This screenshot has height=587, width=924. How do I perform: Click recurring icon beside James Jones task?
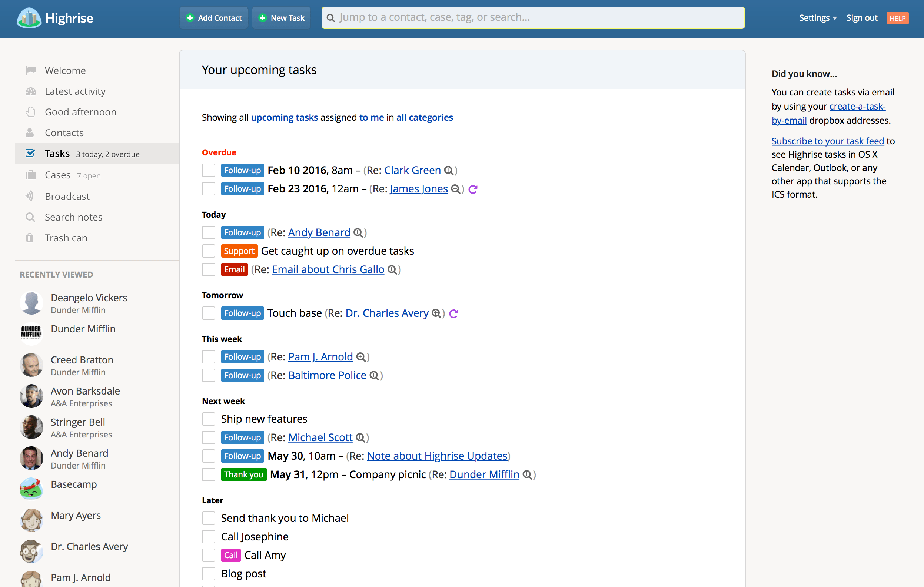click(x=473, y=189)
